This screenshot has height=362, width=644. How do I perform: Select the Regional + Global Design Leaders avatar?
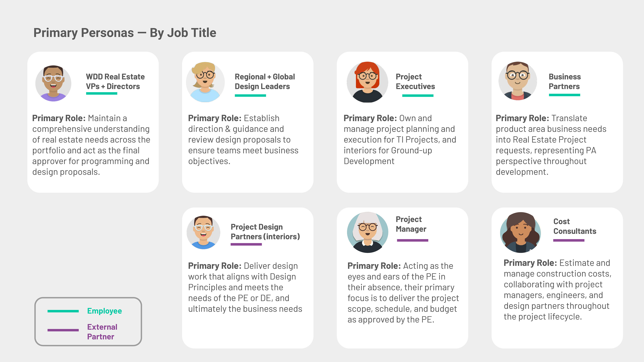pyautogui.click(x=205, y=82)
